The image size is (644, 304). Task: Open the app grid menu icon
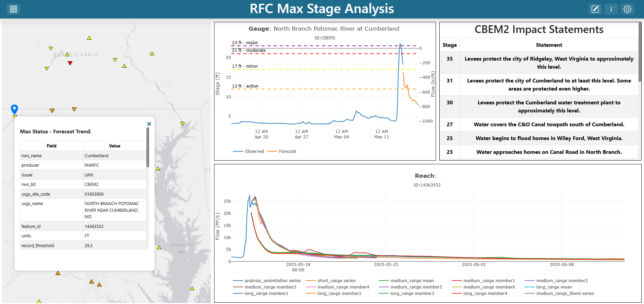pos(13,9)
